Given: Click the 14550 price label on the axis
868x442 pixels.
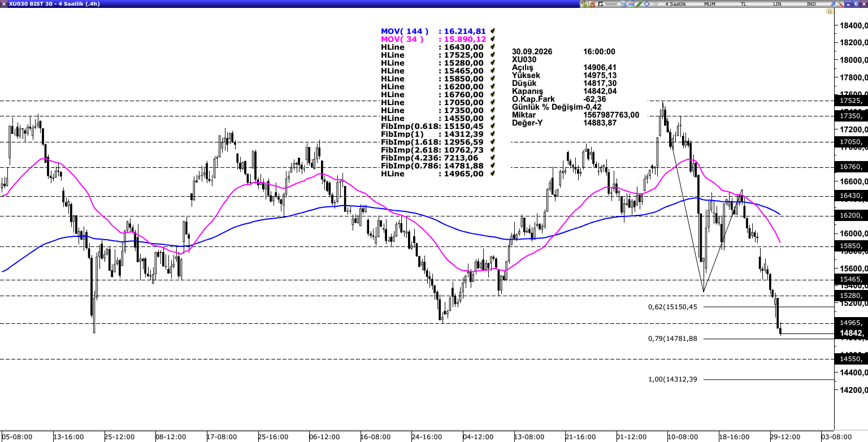Looking at the screenshot, I should (x=852, y=359).
